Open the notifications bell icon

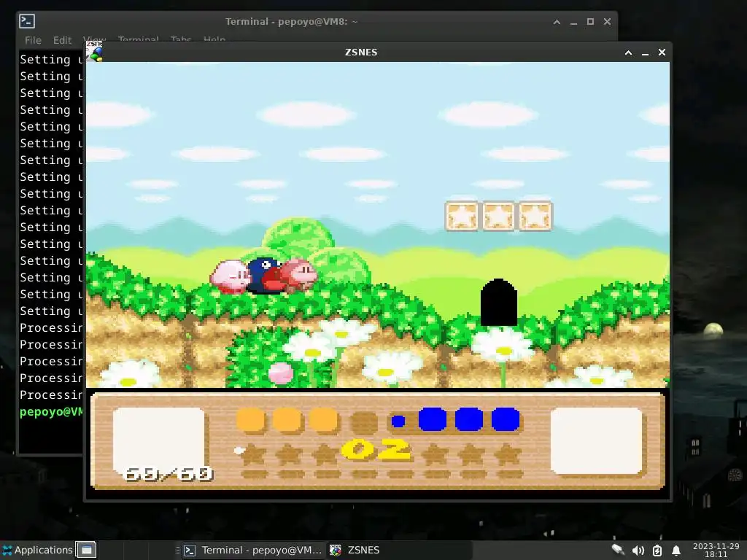coord(676,551)
